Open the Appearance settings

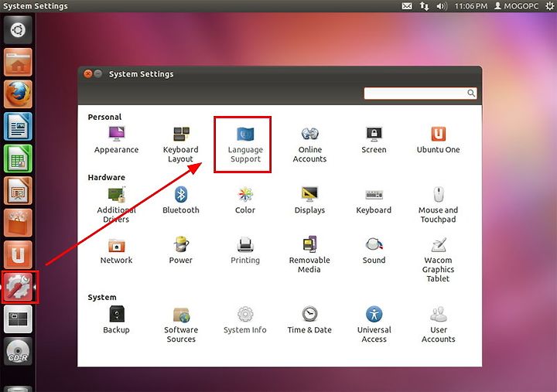pyautogui.click(x=116, y=140)
